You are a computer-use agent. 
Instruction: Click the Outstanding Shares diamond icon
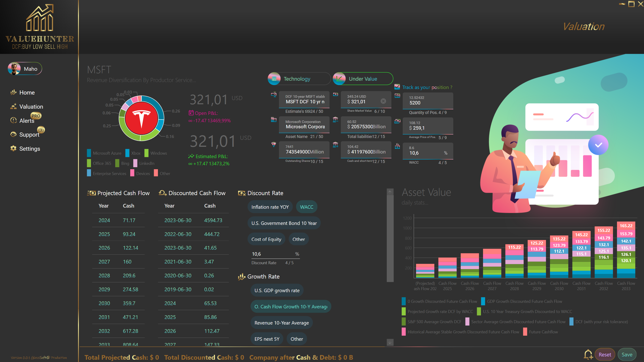[274, 144]
